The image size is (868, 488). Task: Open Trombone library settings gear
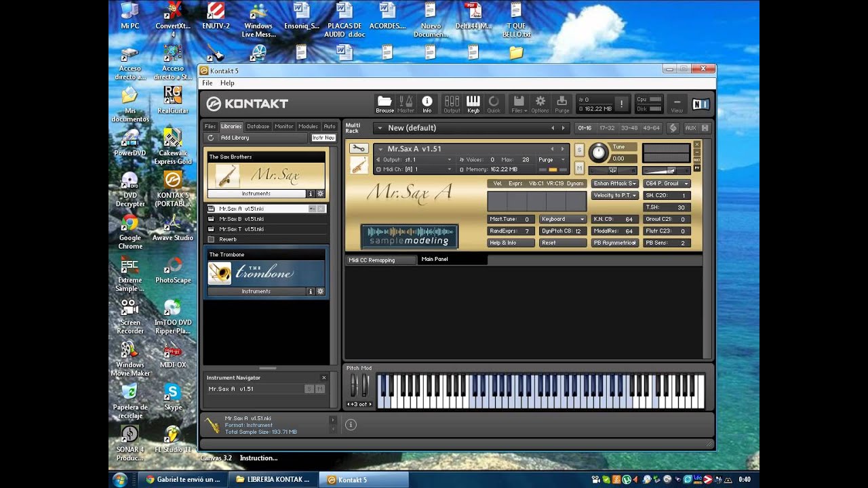[x=321, y=291]
